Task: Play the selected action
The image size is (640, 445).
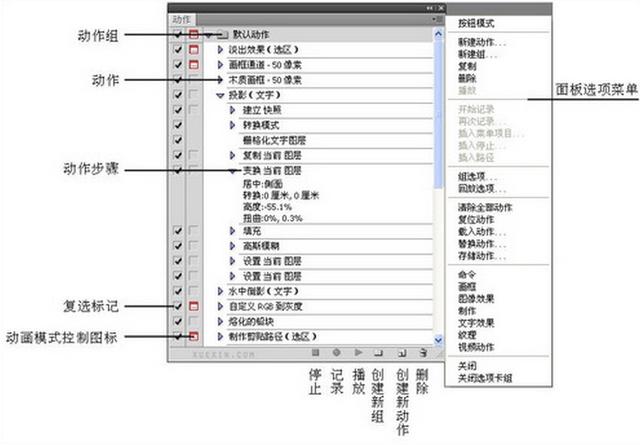Action: [358, 352]
